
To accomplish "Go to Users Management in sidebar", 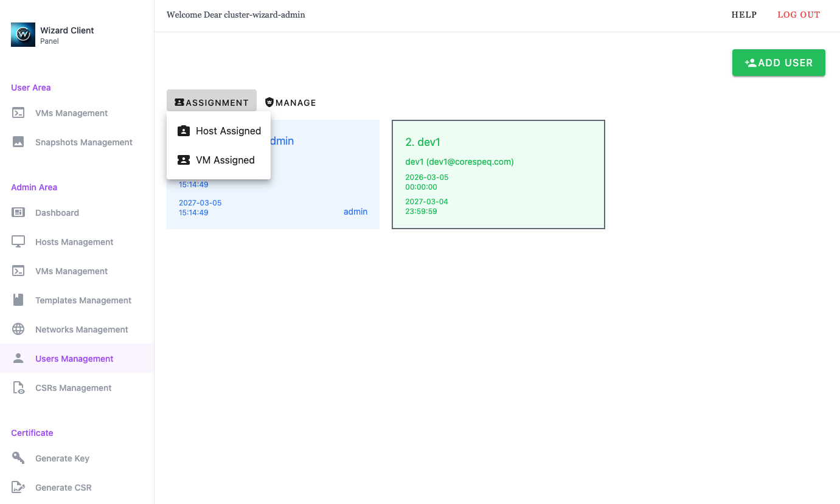I will [x=74, y=359].
